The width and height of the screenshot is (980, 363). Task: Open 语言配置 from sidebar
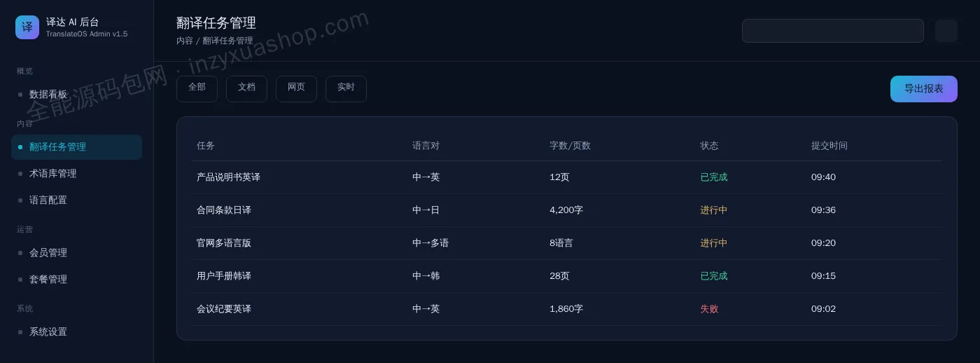[x=76, y=200]
